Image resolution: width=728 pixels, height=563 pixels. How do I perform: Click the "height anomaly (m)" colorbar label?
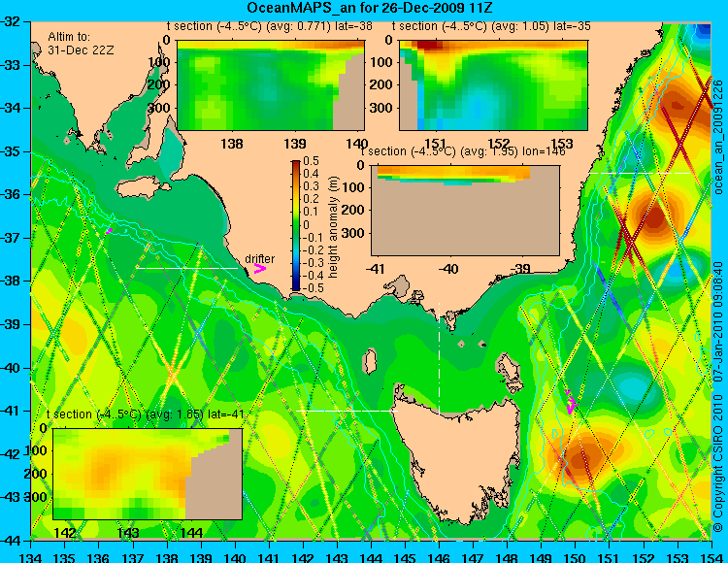pyautogui.click(x=333, y=227)
